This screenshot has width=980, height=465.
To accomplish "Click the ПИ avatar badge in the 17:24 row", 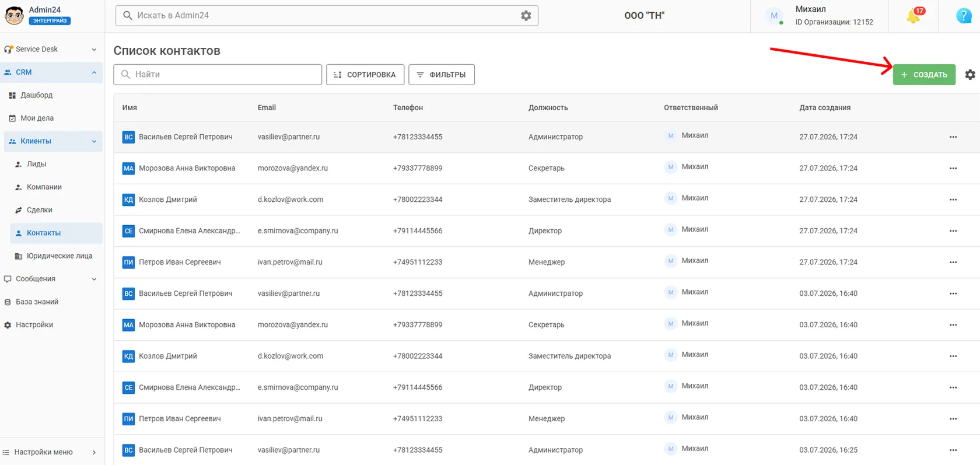I will tap(128, 263).
